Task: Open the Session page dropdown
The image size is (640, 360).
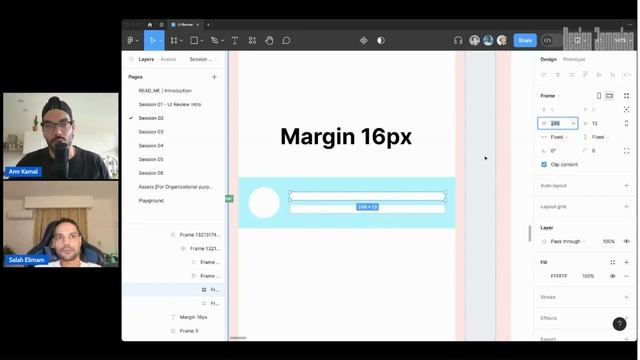Action: pos(203,59)
